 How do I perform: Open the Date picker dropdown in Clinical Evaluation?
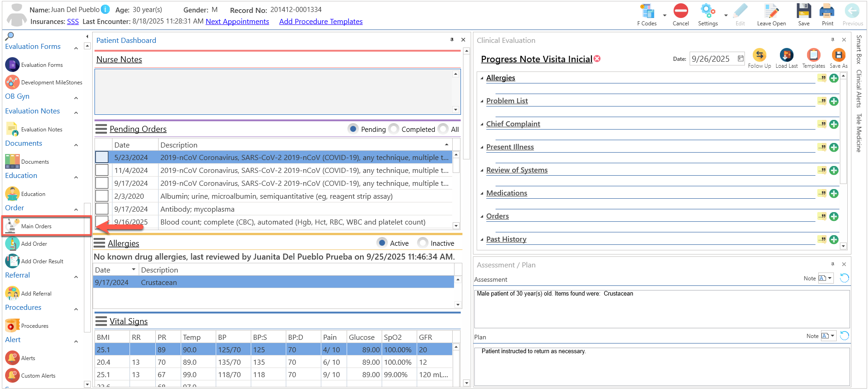click(x=740, y=59)
